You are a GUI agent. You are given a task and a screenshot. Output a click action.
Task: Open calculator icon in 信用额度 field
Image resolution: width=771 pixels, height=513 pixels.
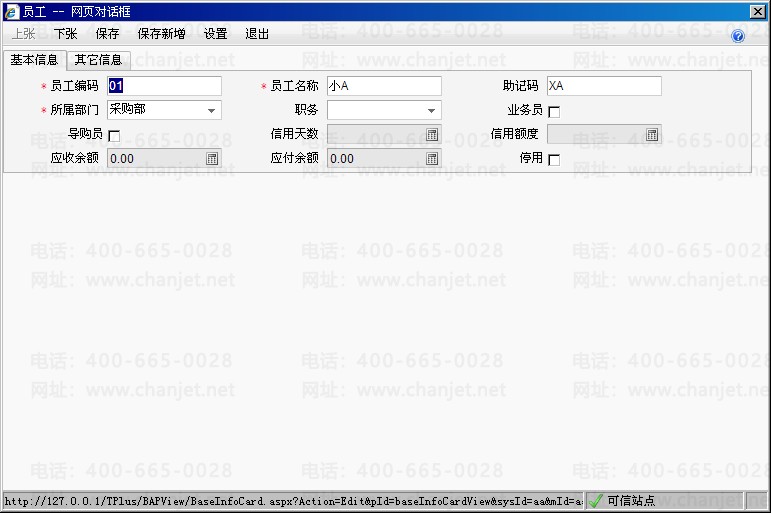[x=652, y=134]
